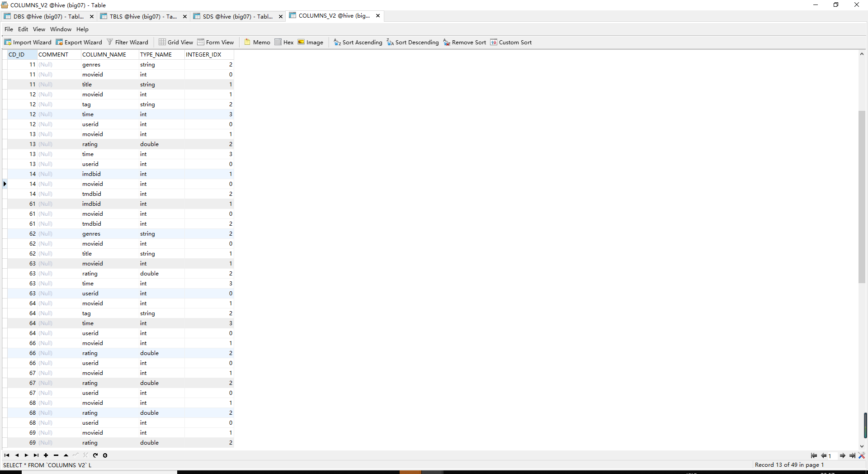Screen dimensions: 868x474
Task: Go to first record
Action: 7,455
